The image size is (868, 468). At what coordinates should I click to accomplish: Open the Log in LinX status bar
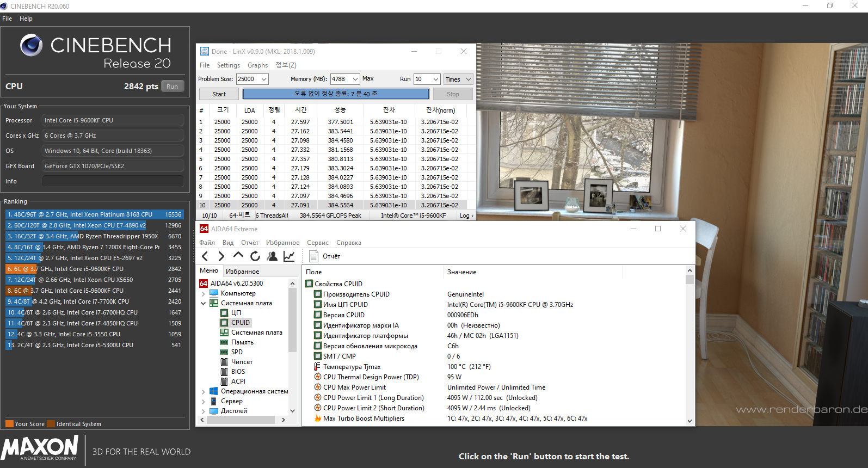click(x=466, y=215)
